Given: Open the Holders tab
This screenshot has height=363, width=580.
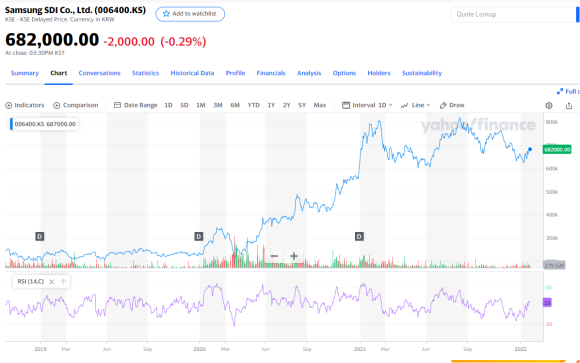Looking at the screenshot, I should [379, 73].
